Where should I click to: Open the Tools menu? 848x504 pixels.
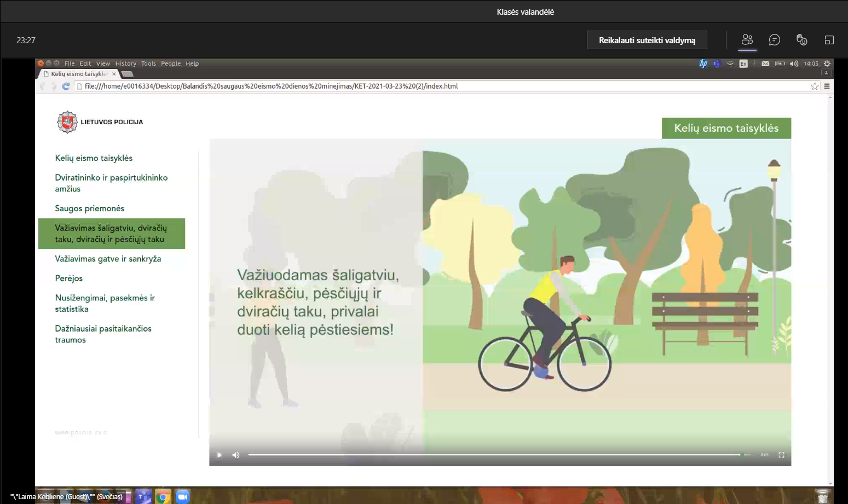(x=148, y=63)
